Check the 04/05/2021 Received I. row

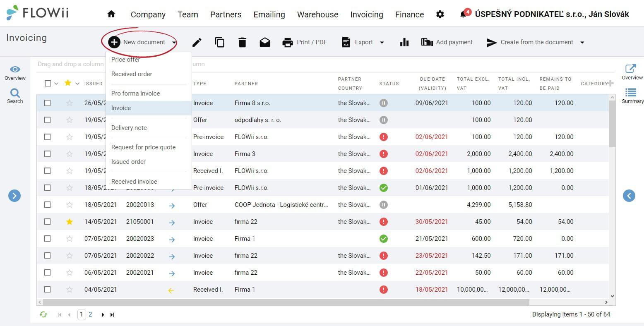coord(48,290)
